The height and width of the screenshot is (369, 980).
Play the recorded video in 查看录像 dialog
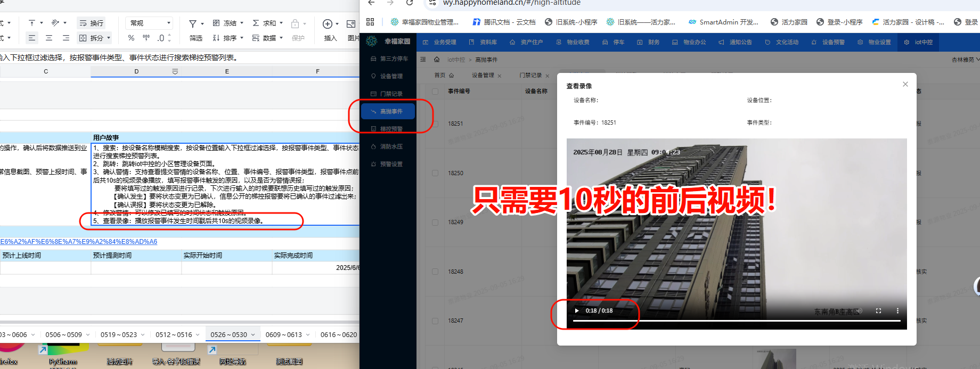coord(577,310)
